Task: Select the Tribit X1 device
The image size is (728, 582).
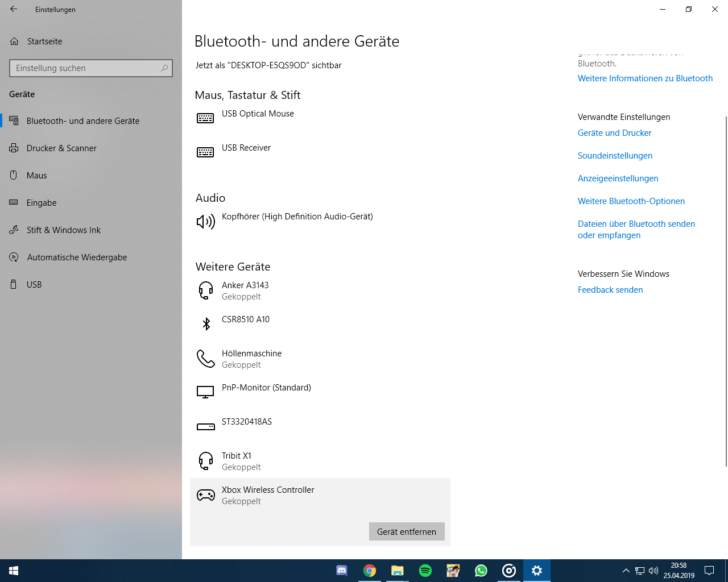Action: [x=320, y=461]
